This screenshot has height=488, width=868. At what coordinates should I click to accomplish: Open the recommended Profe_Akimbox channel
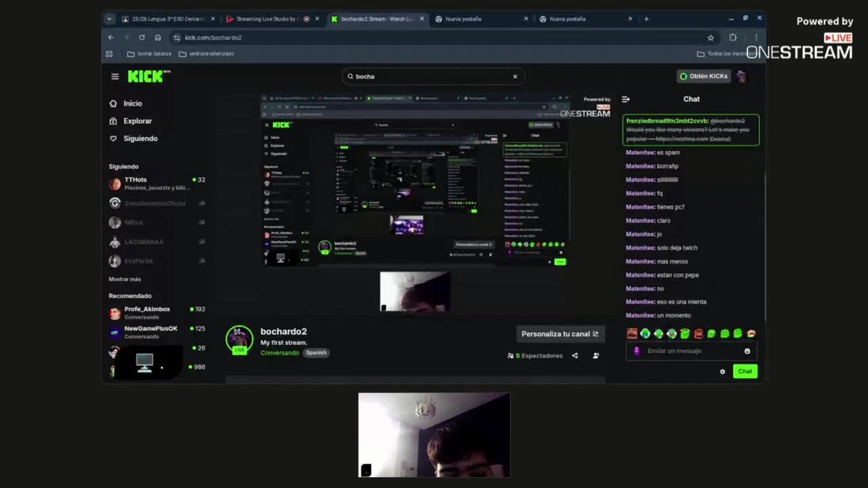(x=157, y=313)
